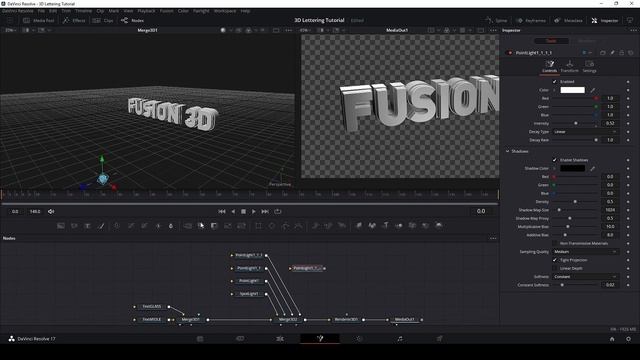Viewport: 640px width, 360px height.
Task: Click the Constant Softness value field
Action: coord(610,285)
